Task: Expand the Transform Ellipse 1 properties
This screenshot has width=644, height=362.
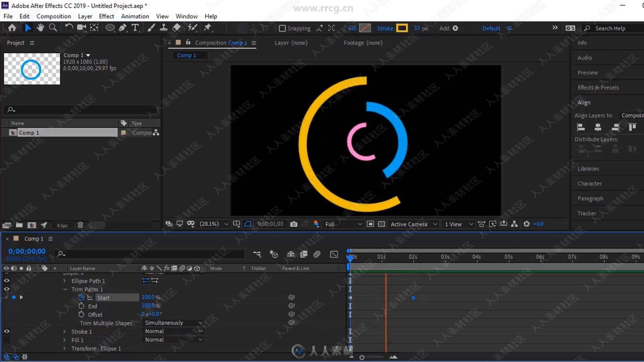Action: click(65, 349)
